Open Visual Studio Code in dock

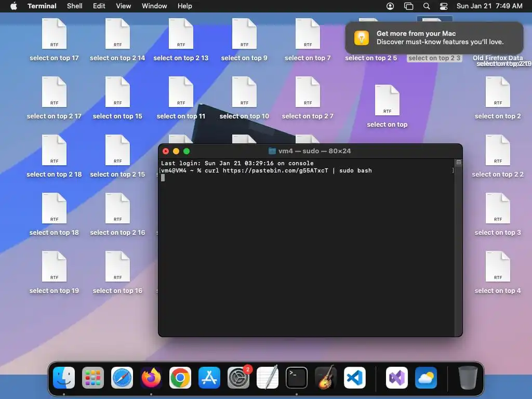point(355,378)
